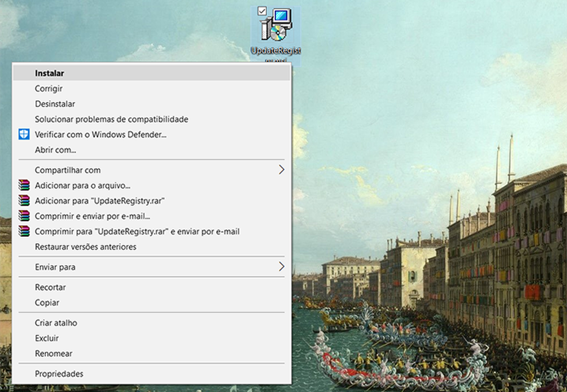Choose Desinstalar menu entry
Screen dimensions: 567x392
tap(152, 104)
